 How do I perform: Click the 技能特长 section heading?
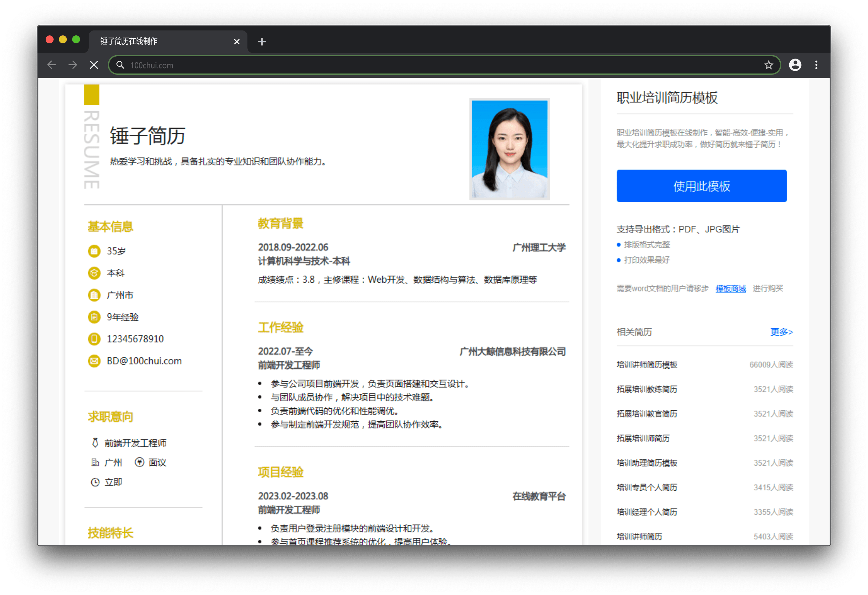pos(110,533)
